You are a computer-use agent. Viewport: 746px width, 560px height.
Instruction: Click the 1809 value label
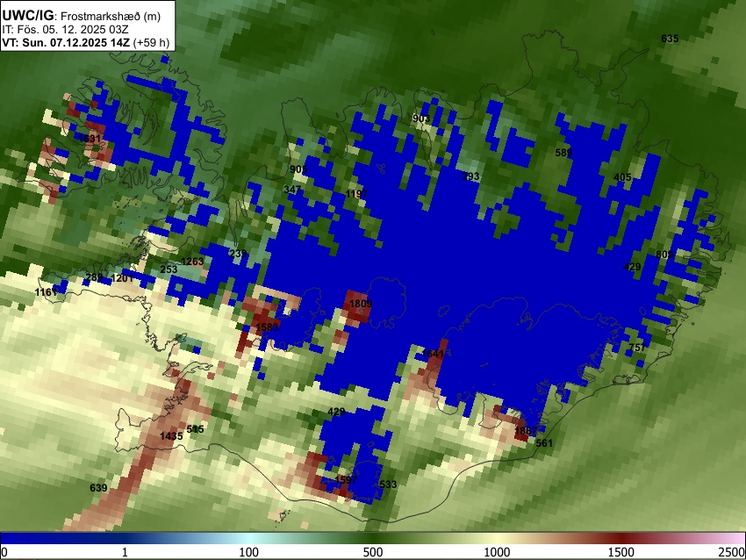361,304
